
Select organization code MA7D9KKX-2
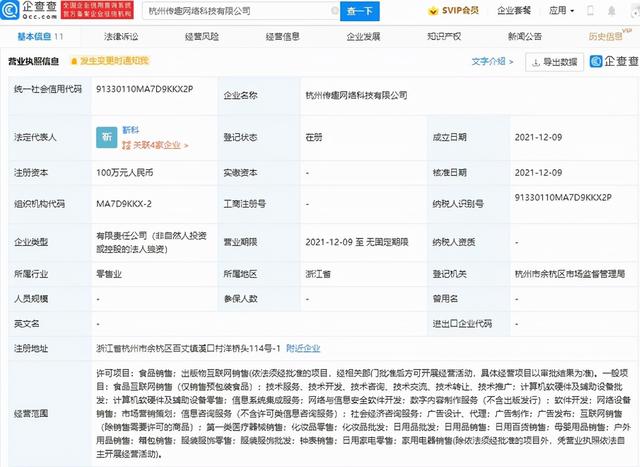coord(124,204)
